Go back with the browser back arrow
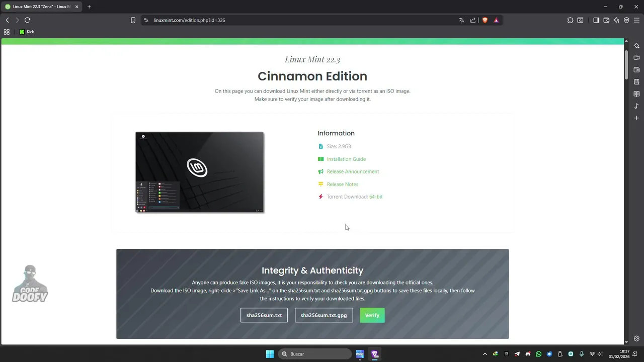The height and width of the screenshot is (362, 644). pyautogui.click(x=7, y=20)
